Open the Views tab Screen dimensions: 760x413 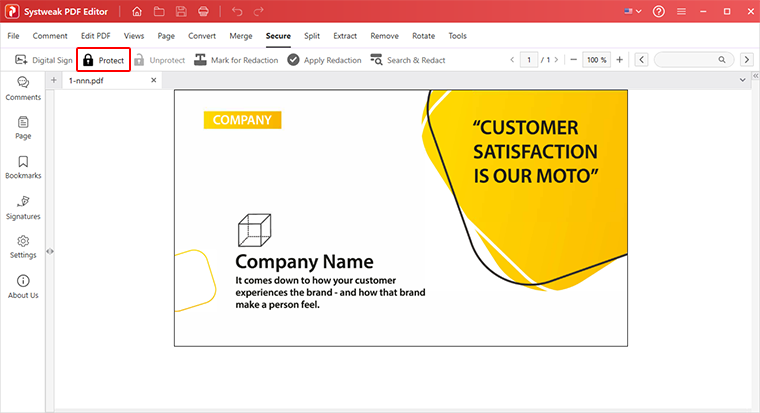click(134, 36)
